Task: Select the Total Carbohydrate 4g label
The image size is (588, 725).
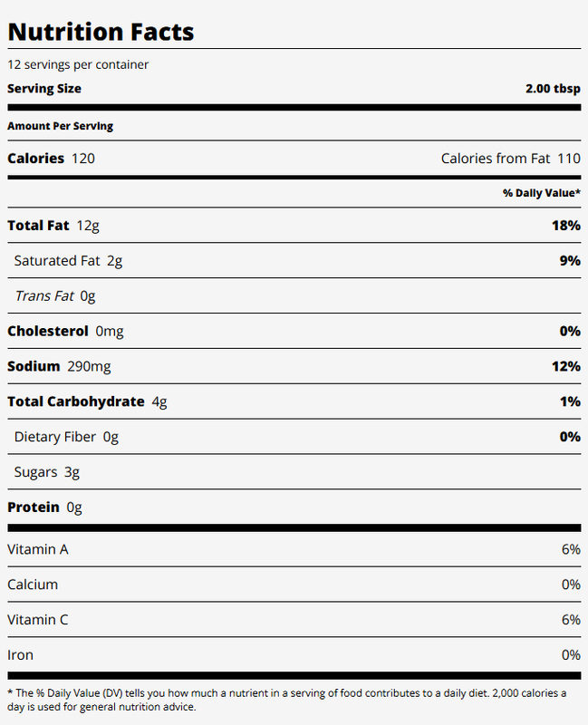Action: pyautogui.click(x=87, y=401)
